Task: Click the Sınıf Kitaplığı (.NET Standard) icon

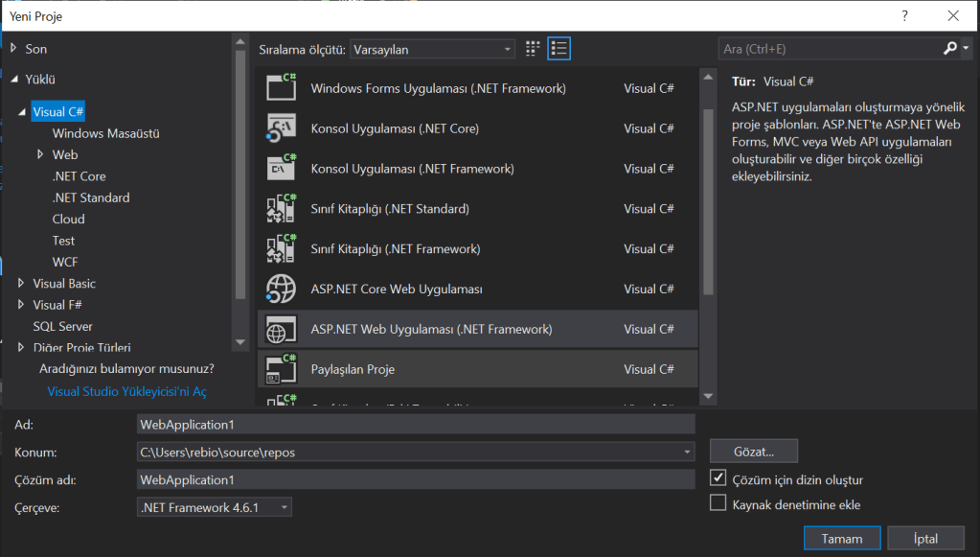Action: click(x=282, y=208)
